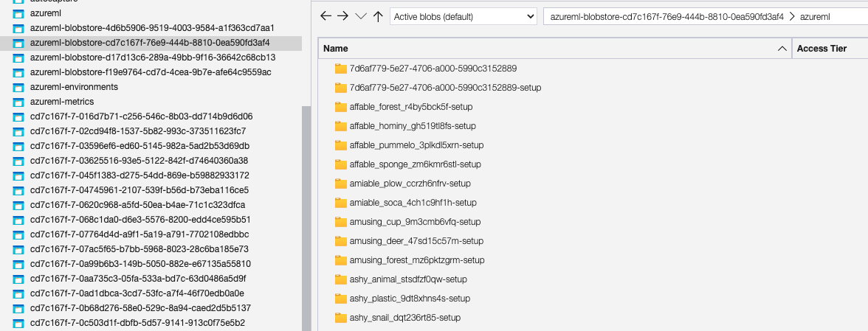Select affable_hominy_gh519tl8fs-setup folder icon
Image resolution: width=868 pixels, height=331 pixels.
[x=340, y=126]
